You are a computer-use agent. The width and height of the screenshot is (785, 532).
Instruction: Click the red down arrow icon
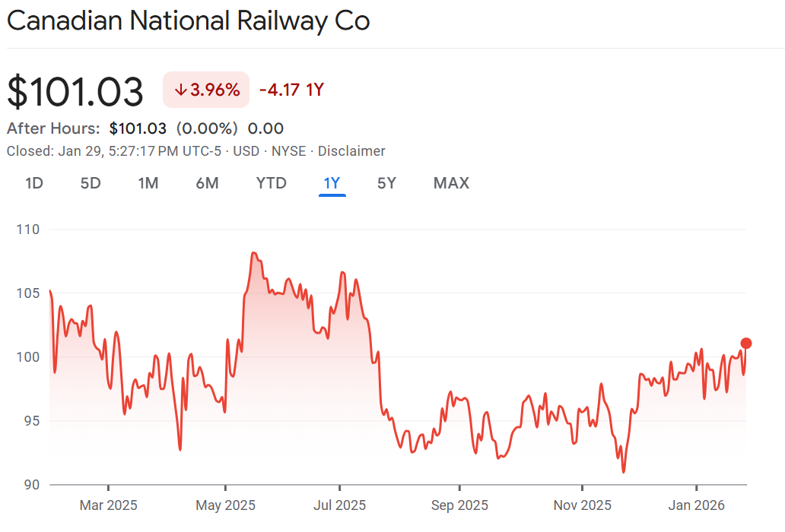(180, 90)
